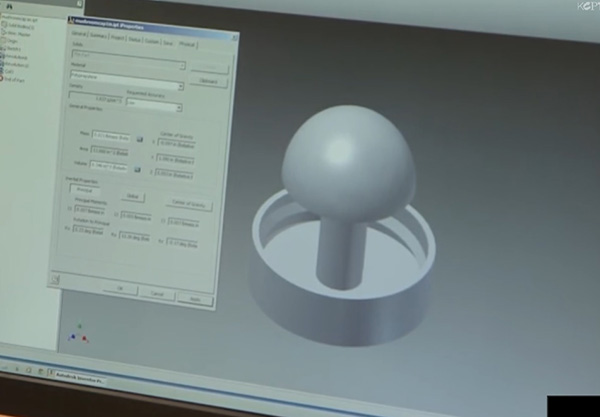Open the Custom tab in Properties dialog
Screen dimensions: 600x417
152,41
